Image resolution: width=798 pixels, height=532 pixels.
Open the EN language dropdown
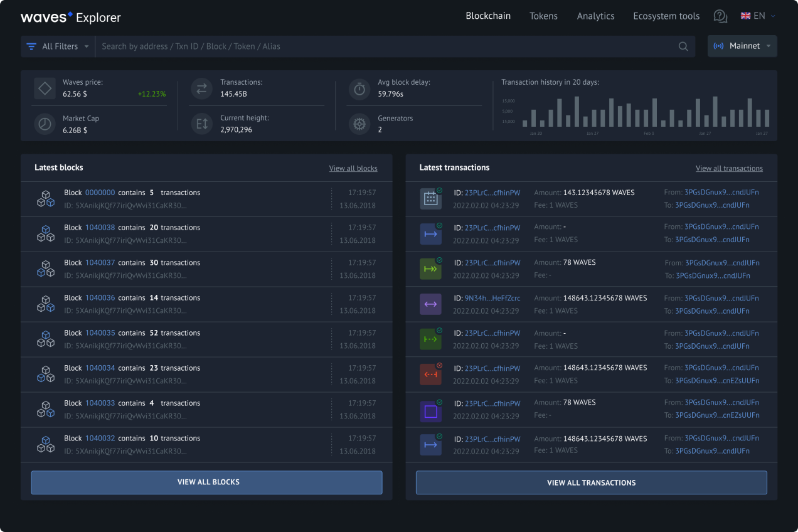click(758, 16)
